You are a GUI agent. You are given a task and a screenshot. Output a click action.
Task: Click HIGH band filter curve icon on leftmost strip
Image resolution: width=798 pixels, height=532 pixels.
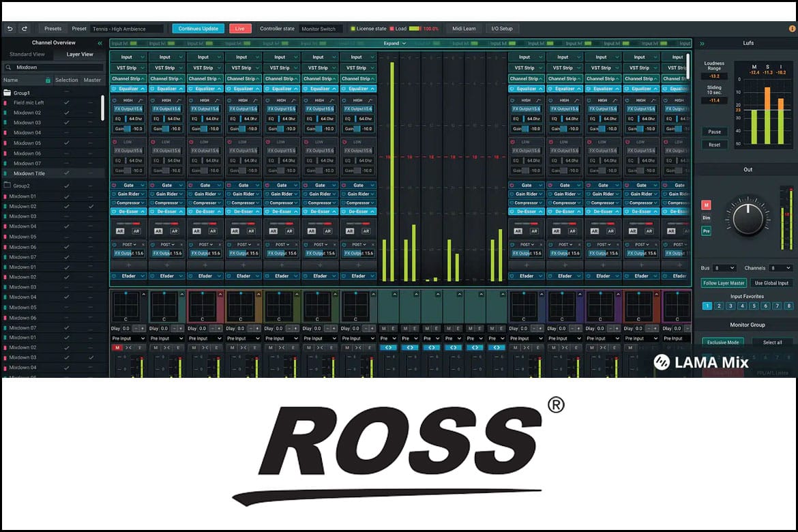(x=140, y=100)
